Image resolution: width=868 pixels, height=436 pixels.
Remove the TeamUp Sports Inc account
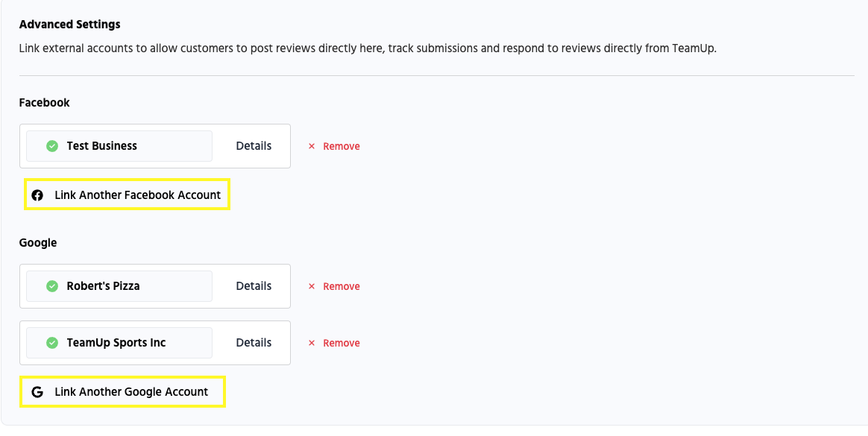(341, 344)
